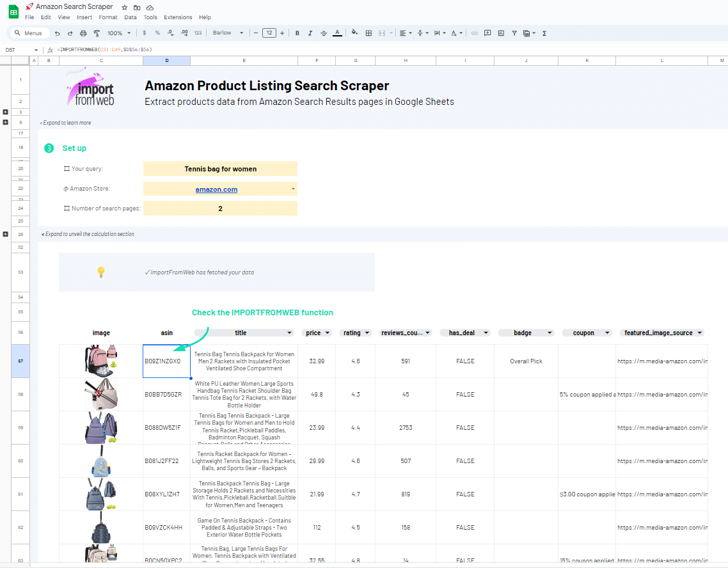Toggle italic formatting
728x568 pixels.
pos(310,33)
